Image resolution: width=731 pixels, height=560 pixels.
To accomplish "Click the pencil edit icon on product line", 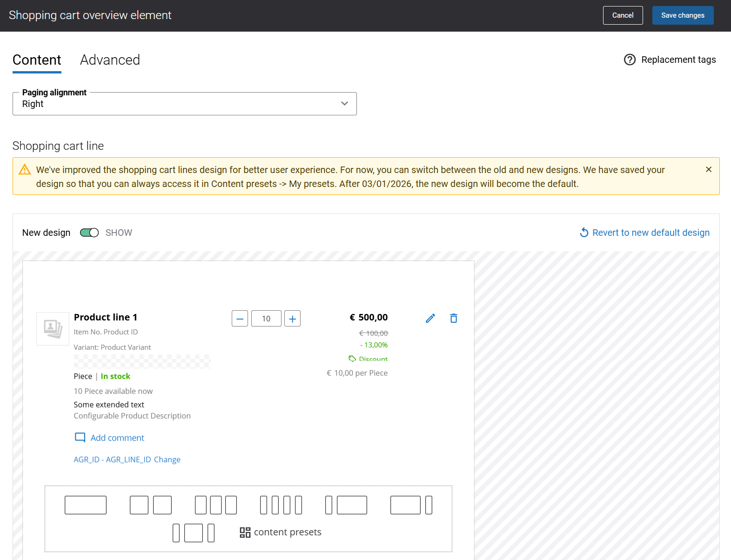I will pos(430,318).
